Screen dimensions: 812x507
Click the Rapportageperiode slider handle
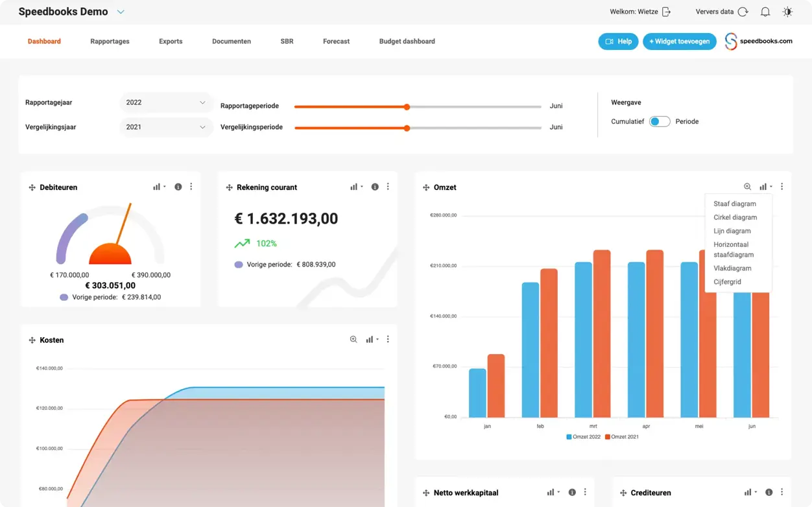407,107
